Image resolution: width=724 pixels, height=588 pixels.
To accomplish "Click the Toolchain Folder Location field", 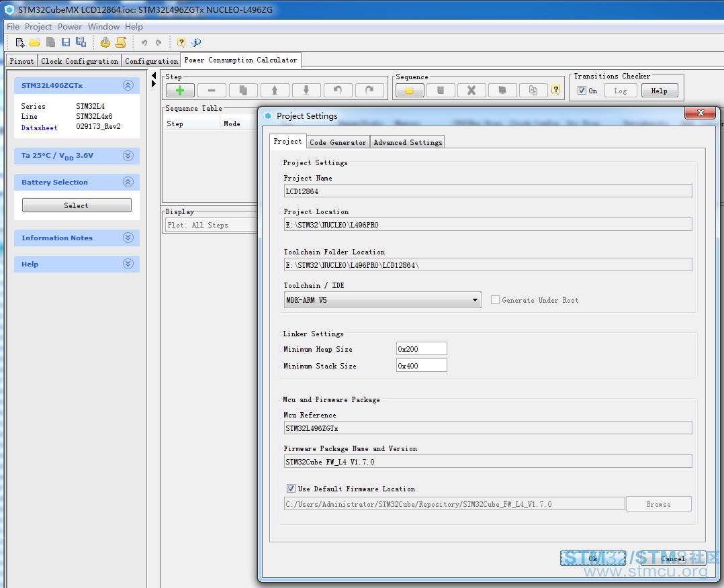I will click(x=488, y=265).
